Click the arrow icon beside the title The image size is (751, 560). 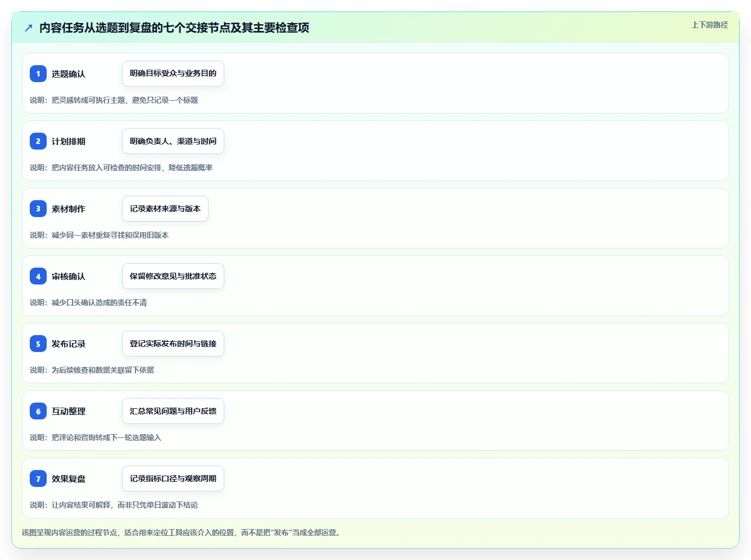click(x=29, y=28)
